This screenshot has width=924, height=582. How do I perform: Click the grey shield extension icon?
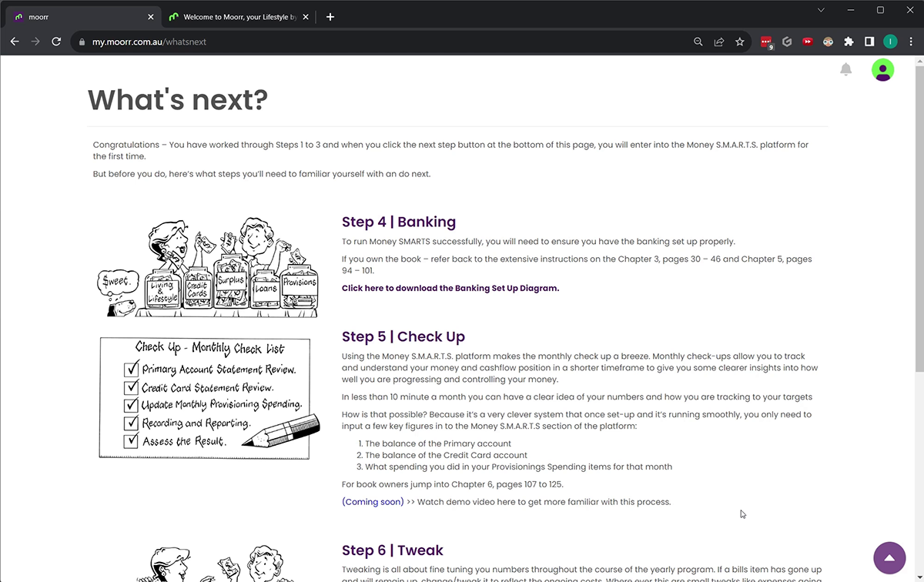click(x=787, y=42)
